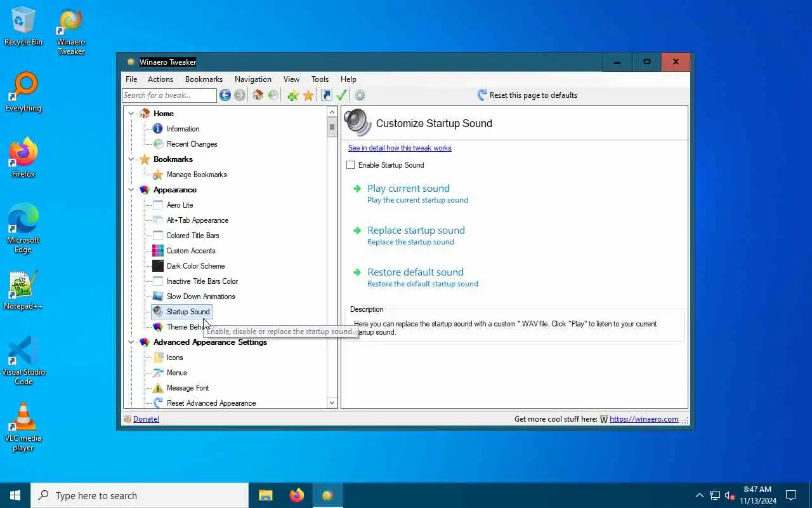Open the File menu
This screenshot has width=812, height=508.
tap(131, 79)
